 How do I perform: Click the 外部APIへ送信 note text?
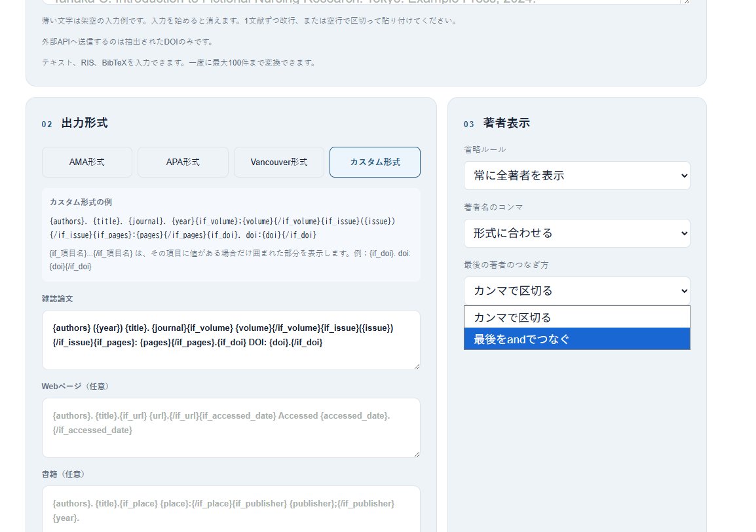pos(128,42)
